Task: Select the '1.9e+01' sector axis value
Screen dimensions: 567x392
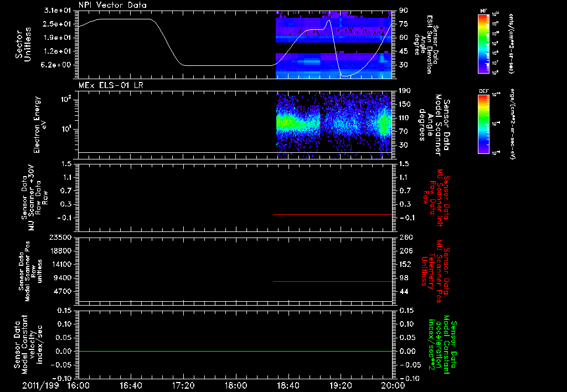Action: pyautogui.click(x=58, y=38)
